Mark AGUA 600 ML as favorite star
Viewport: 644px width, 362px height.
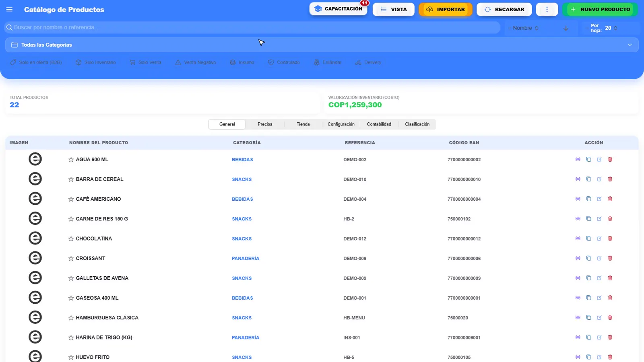pos(71,160)
